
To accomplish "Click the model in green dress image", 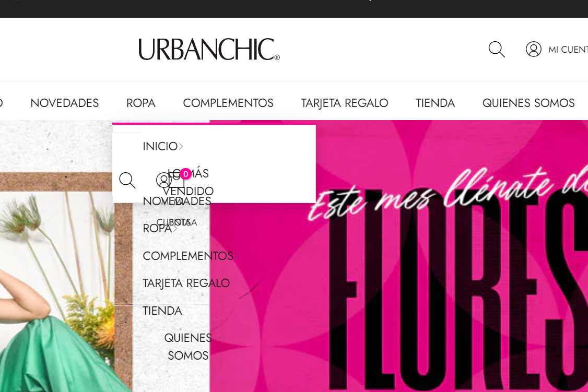I will coord(56,292).
